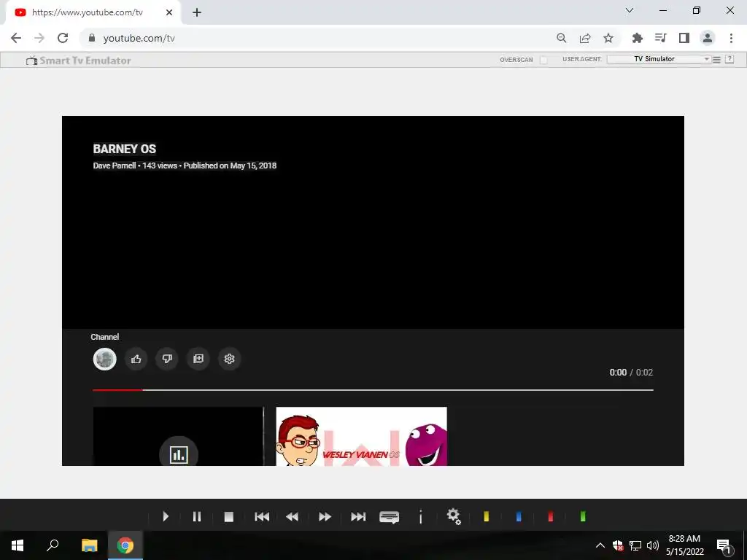Play button on emulator remote bar
Image resolution: width=747 pixels, height=560 pixels.
(x=166, y=517)
